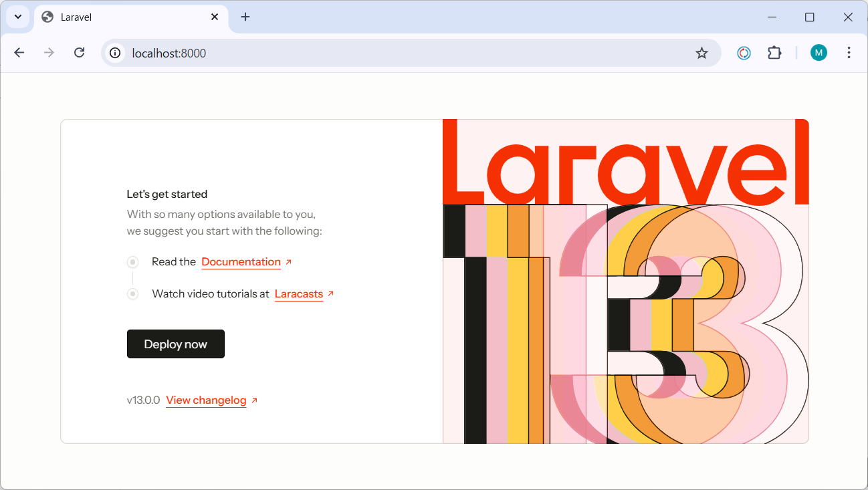
Task: Open the tab search dropdown chevron
Action: tap(18, 17)
